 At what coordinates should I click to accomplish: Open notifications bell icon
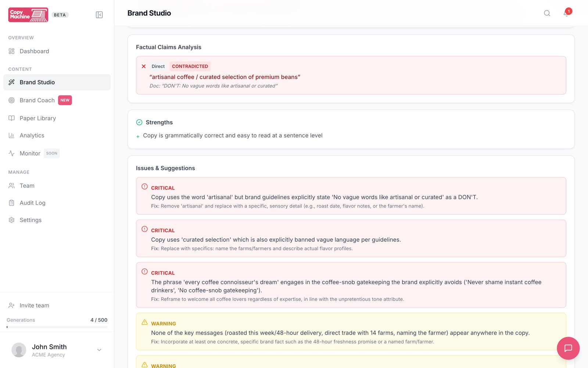point(566,13)
